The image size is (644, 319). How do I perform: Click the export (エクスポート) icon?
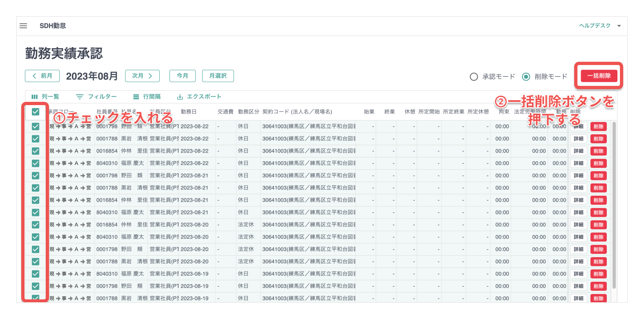click(x=180, y=97)
